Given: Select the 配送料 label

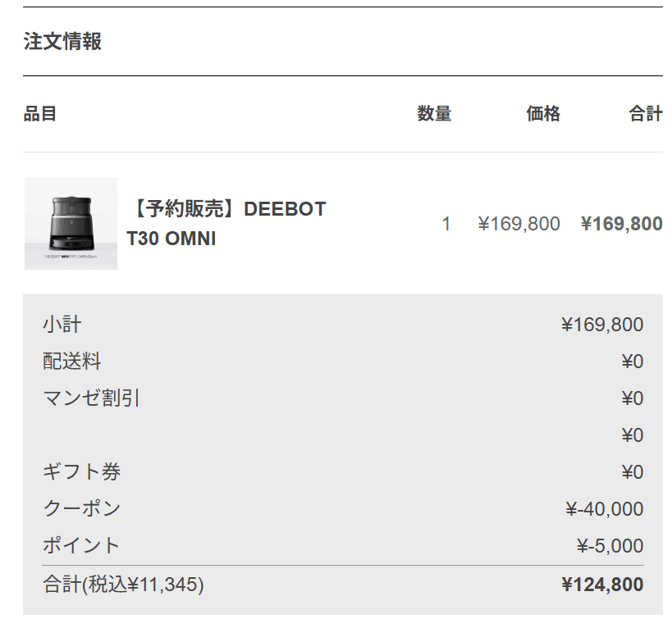Looking at the screenshot, I should coord(72,362).
